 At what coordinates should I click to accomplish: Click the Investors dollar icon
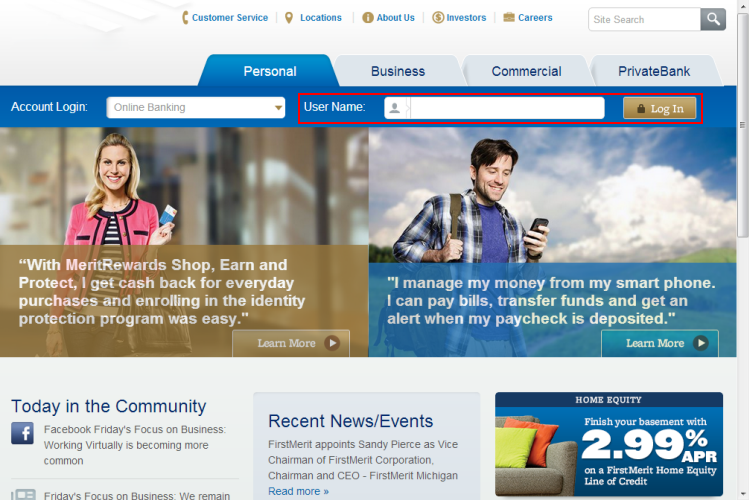[x=438, y=18]
